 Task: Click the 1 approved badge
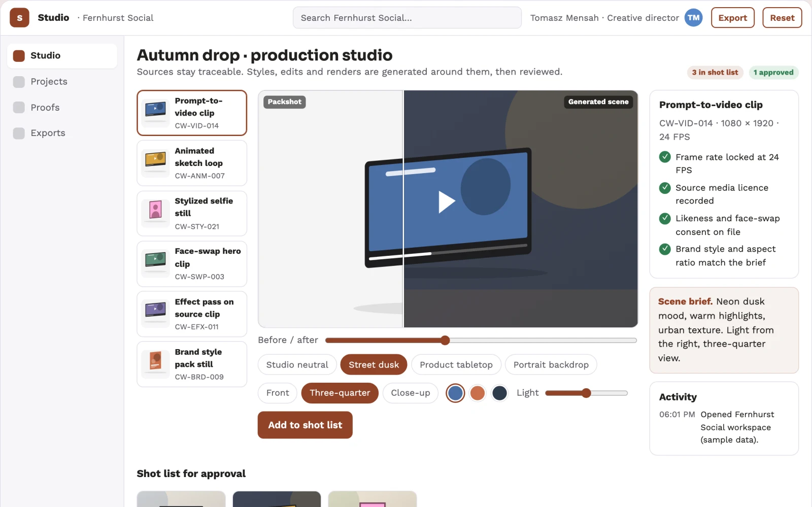click(x=773, y=73)
